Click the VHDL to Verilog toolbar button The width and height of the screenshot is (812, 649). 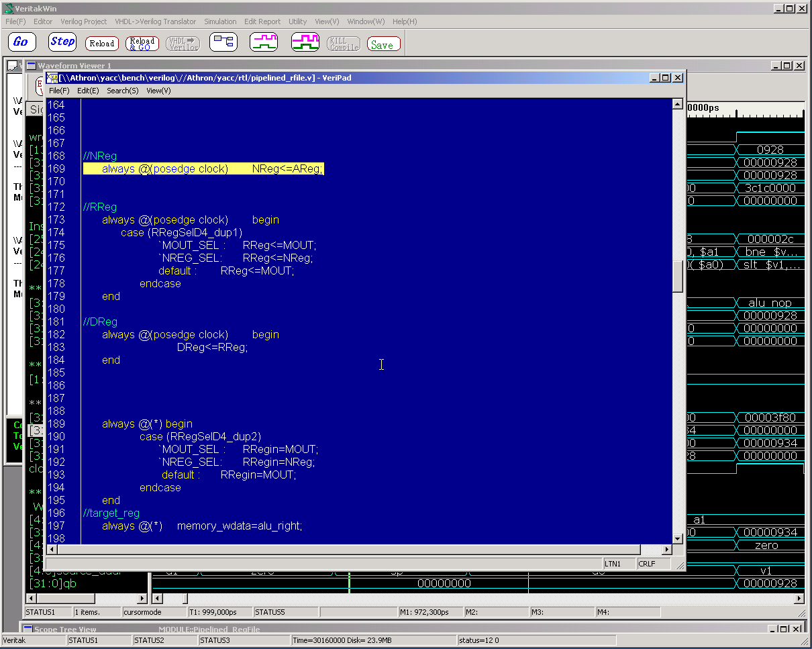183,43
